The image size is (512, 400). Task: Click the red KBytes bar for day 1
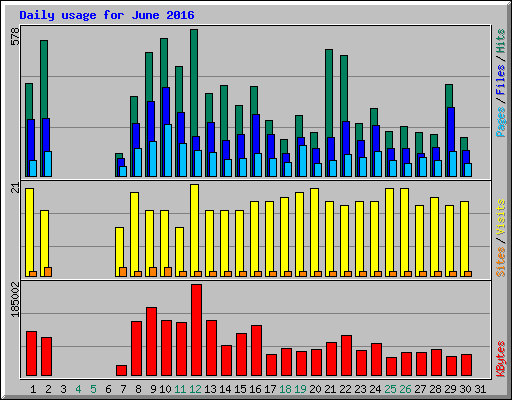31,354
